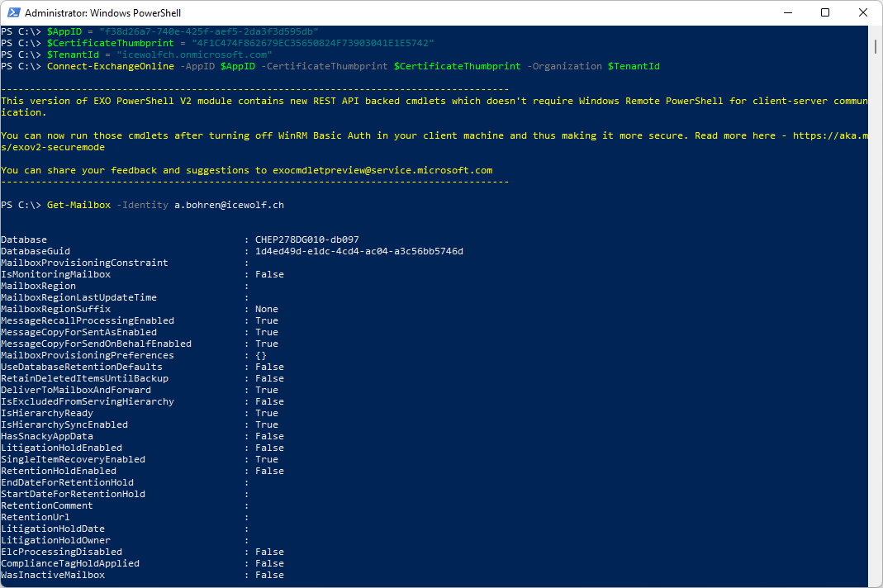Click the HasSnackyAppData property

pyautogui.click(x=47, y=436)
